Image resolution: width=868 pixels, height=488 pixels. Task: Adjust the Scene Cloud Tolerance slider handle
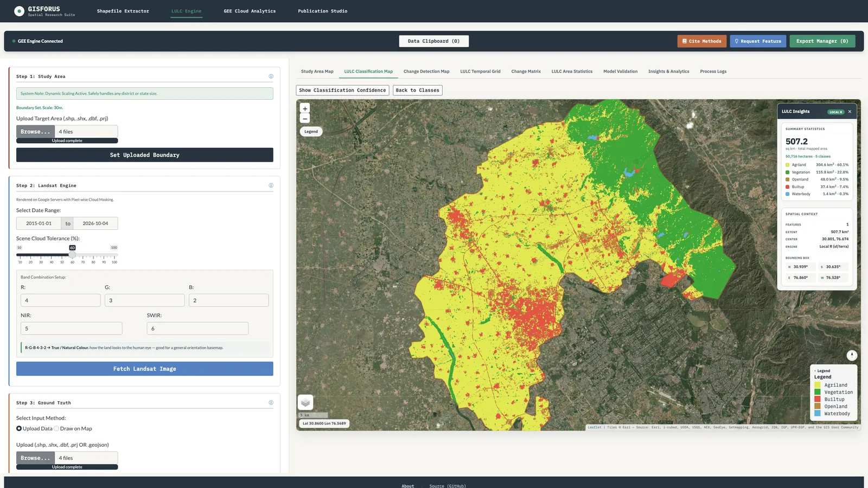72,255
